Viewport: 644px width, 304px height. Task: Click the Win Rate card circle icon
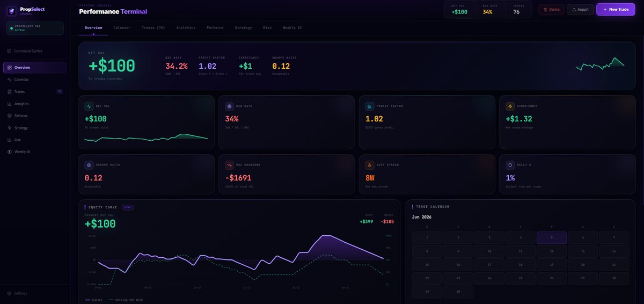(x=229, y=106)
